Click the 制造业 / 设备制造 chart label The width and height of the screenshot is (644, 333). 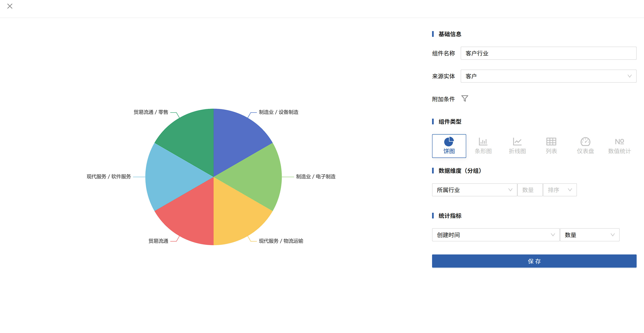[x=278, y=112]
